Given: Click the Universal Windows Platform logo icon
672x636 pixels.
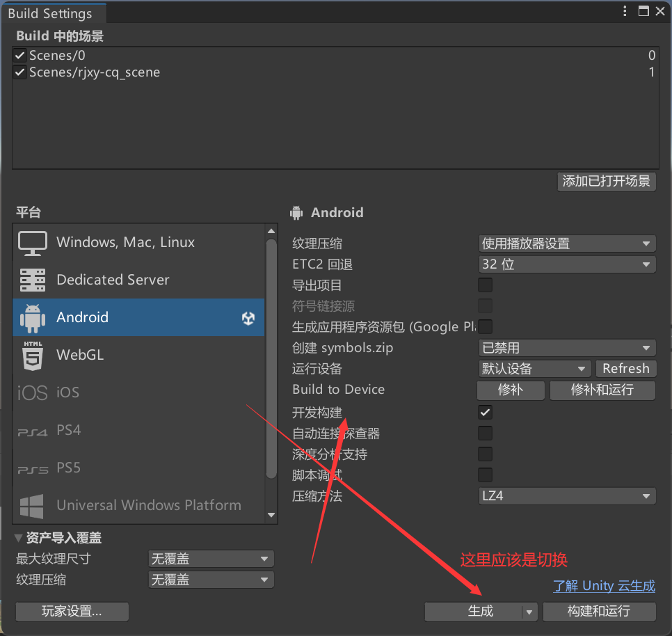Looking at the screenshot, I should pos(32,506).
